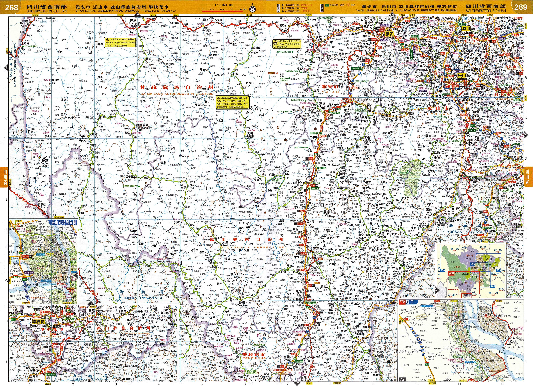Click the red 268 box in index map

coord(451,273)
